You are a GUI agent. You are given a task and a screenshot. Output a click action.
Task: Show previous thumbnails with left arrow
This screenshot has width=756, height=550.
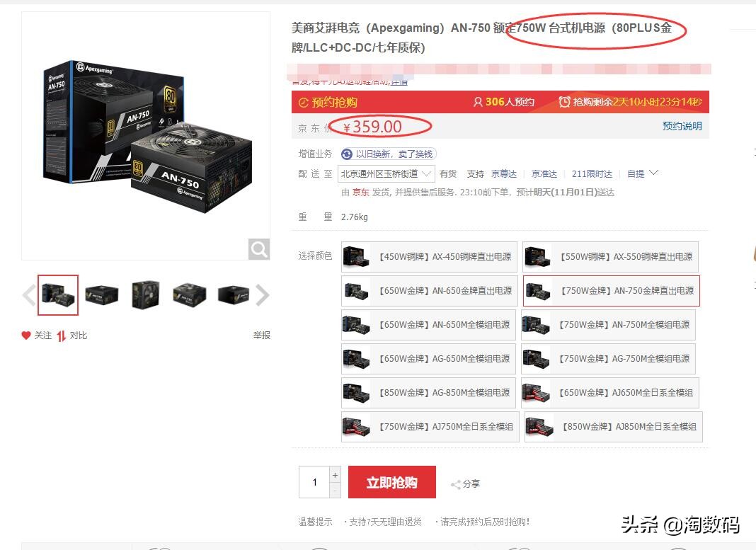tap(29, 295)
